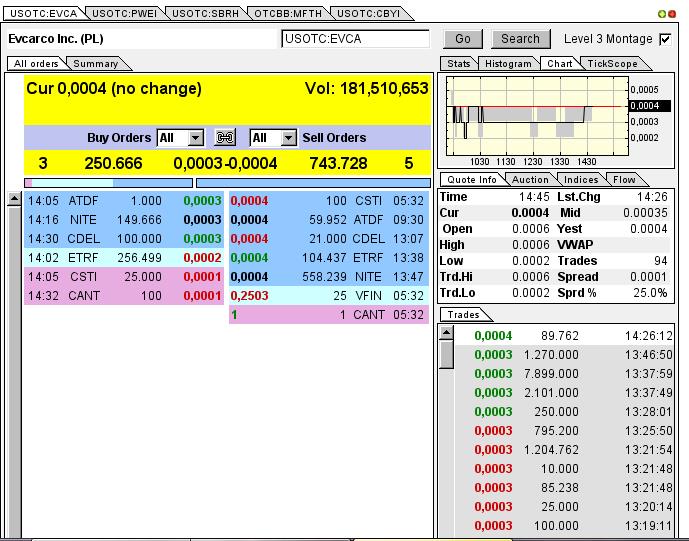Click the Trades list scroll up arrow
The image size is (689, 541).
pyautogui.click(x=446, y=333)
